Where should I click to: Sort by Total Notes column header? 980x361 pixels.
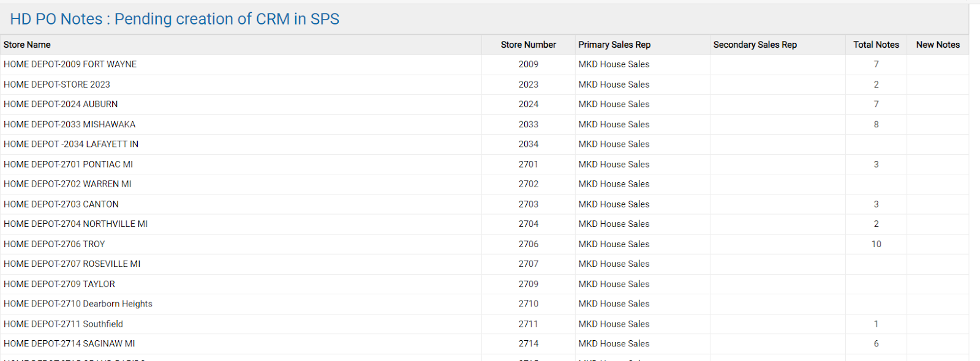click(x=876, y=45)
